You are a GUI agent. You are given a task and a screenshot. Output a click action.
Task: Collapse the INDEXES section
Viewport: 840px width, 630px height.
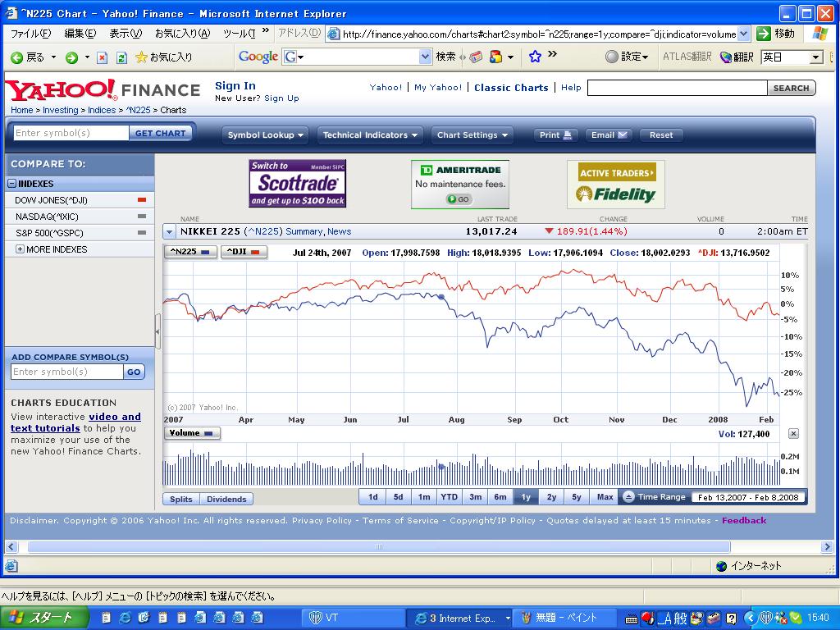tap(11, 184)
